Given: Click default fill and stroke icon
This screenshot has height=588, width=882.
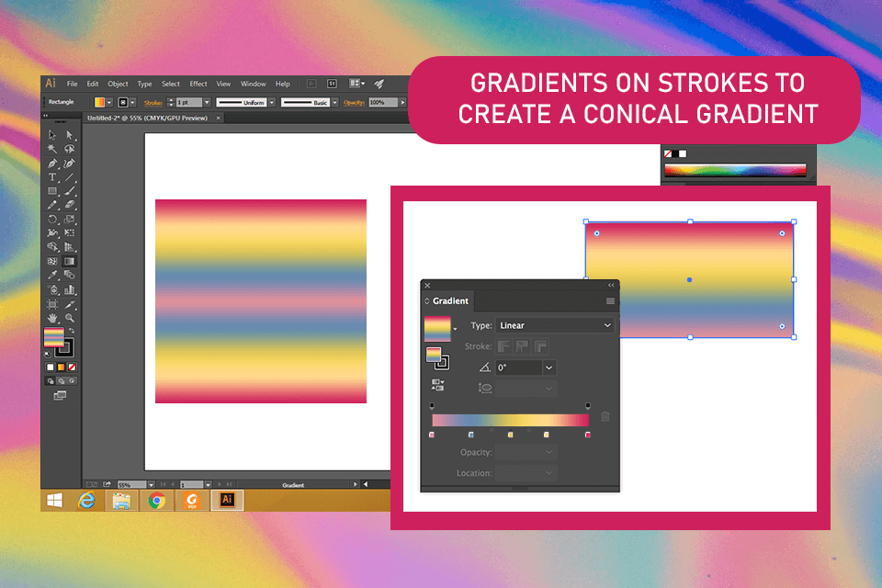Looking at the screenshot, I should 48,354.
